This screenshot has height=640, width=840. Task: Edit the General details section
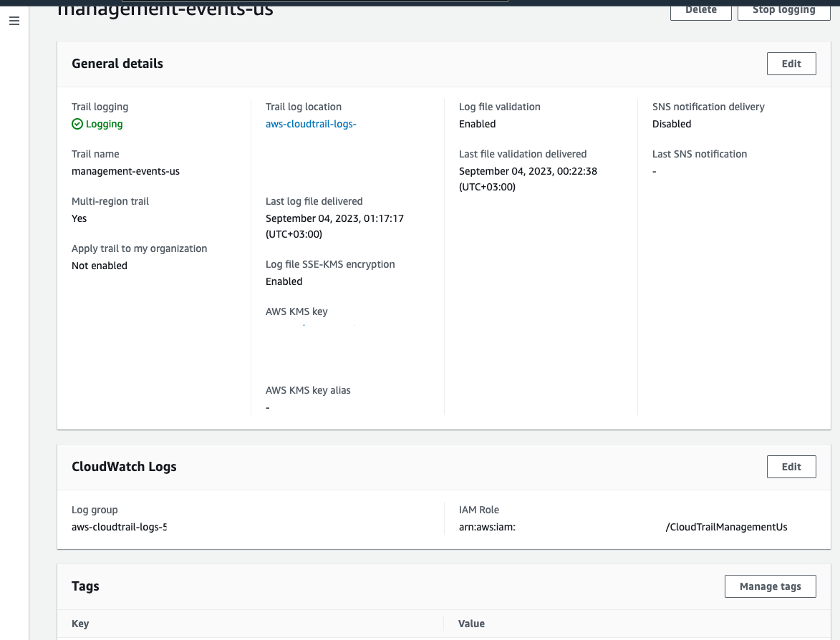click(791, 64)
